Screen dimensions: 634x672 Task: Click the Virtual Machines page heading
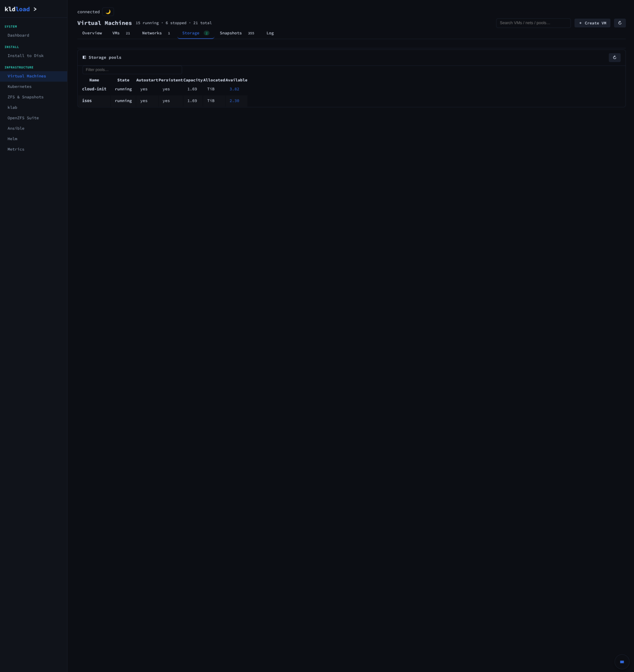pyautogui.click(x=105, y=23)
